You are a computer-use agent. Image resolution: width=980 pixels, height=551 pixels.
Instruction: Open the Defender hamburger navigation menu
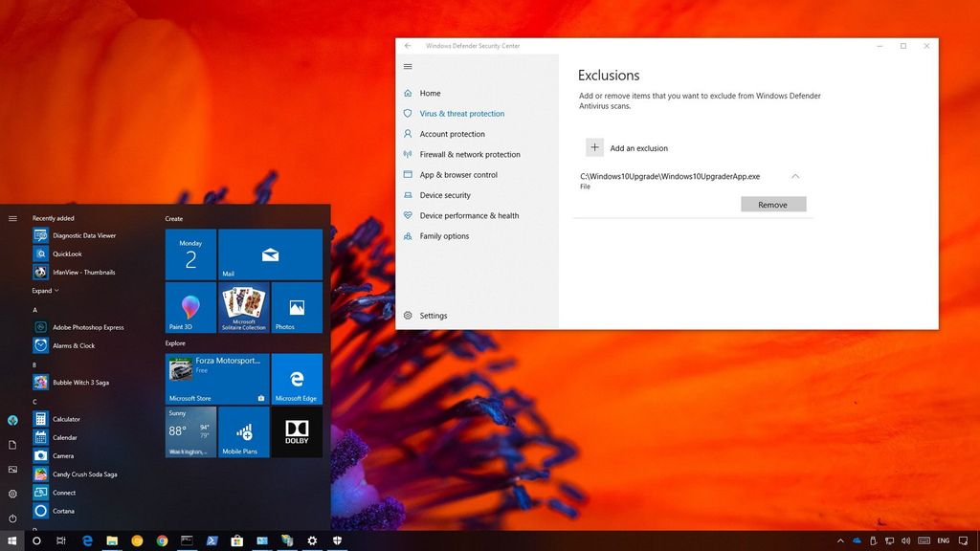coord(408,66)
